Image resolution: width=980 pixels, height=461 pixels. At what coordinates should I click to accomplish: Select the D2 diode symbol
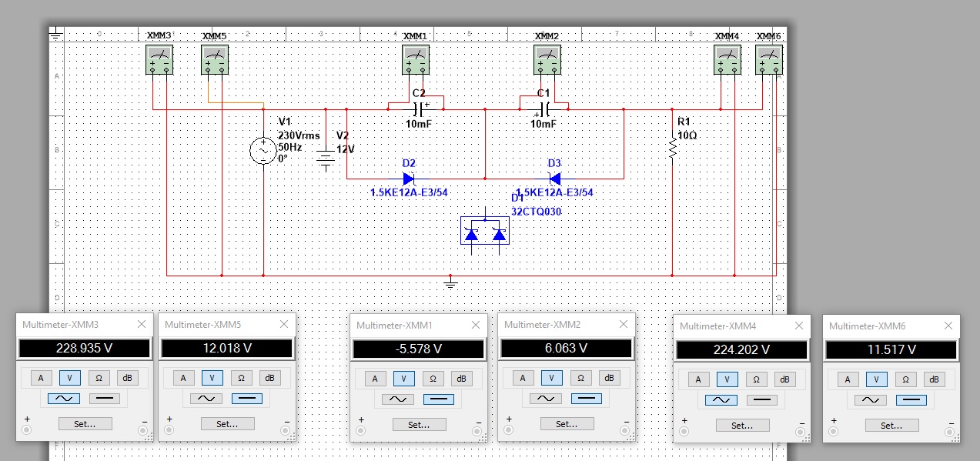pyautogui.click(x=409, y=178)
